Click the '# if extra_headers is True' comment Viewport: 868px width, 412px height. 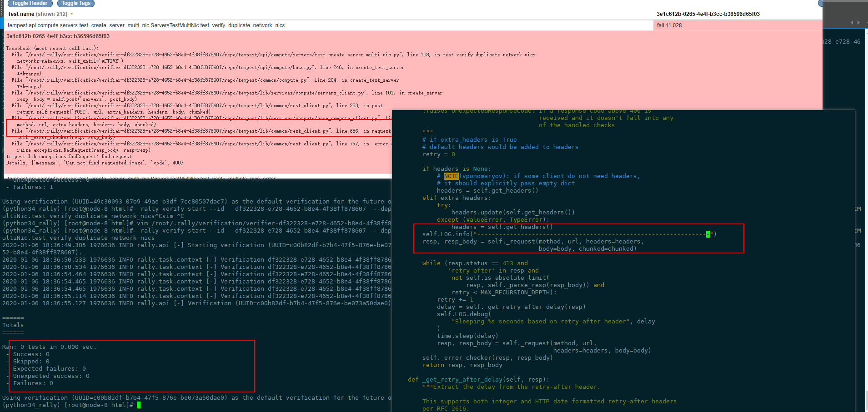tap(470, 139)
